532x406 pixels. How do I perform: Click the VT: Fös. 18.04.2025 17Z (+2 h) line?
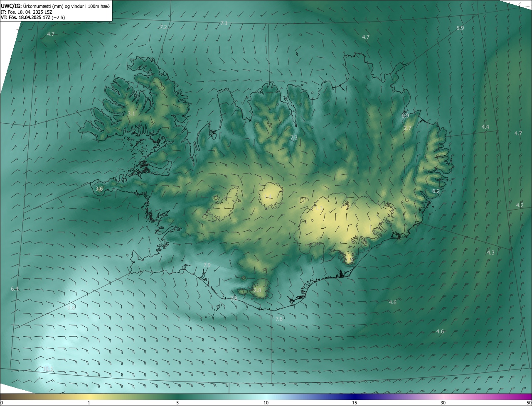pyautogui.click(x=33, y=17)
